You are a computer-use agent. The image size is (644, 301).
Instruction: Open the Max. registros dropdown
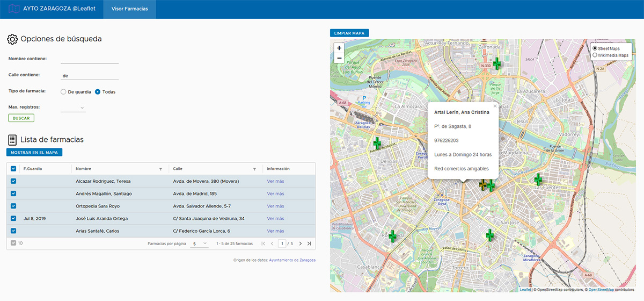click(x=74, y=107)
